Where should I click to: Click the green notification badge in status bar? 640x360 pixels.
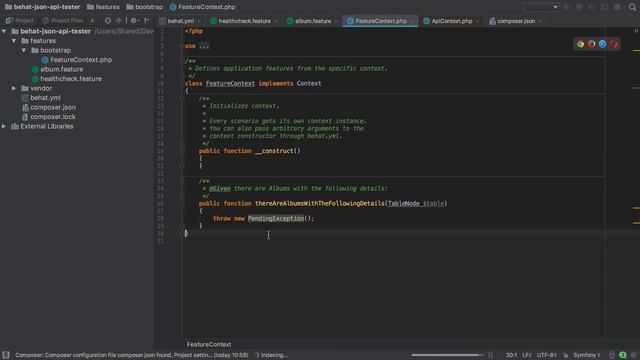pyautogui.click(x=623, y=355)
